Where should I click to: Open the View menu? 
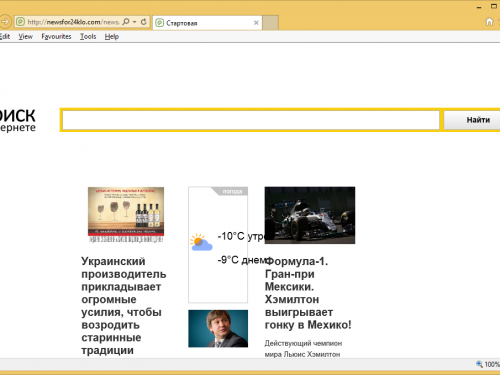25,37
